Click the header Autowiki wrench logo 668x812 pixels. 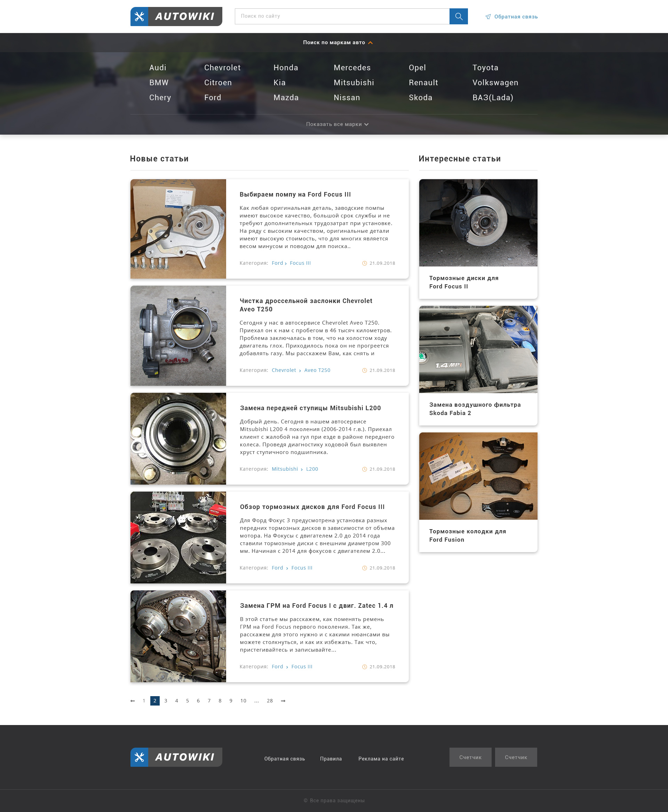(x=176, y=17)
